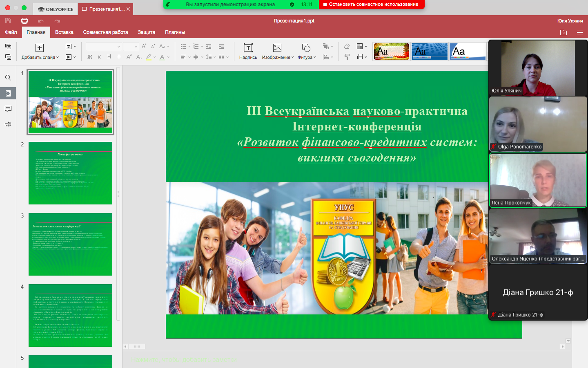
Task: Open the Файл menu tab
Action: [11, 32]
